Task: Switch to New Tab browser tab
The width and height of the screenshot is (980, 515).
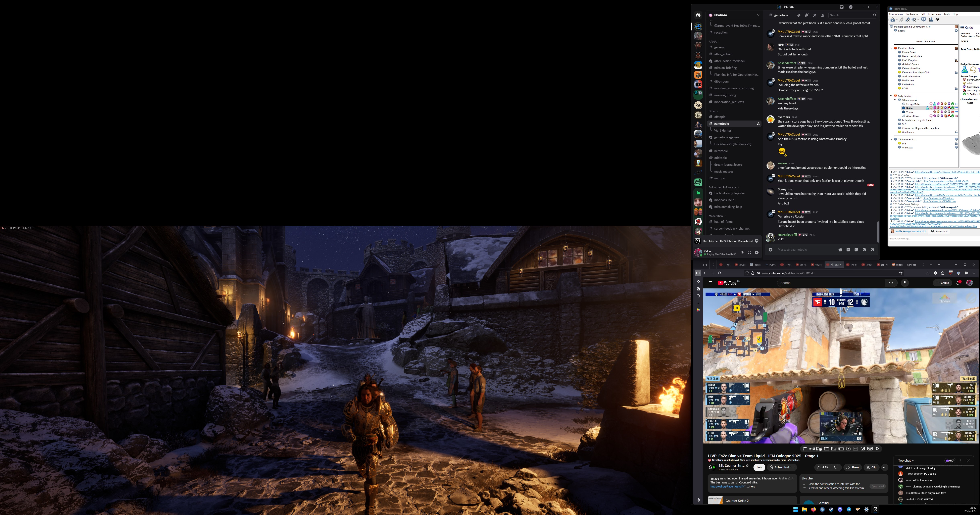Action: 912,265
